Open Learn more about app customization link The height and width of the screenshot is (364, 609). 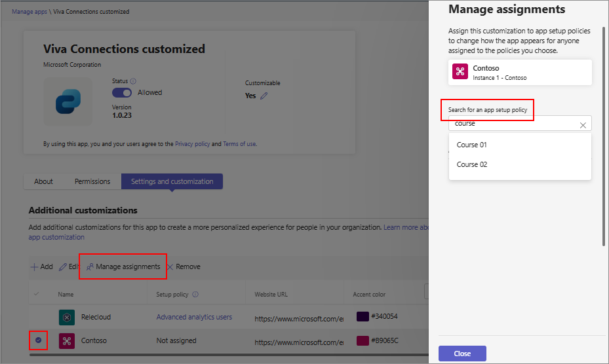pyautogui.click(x=406, y=227)
